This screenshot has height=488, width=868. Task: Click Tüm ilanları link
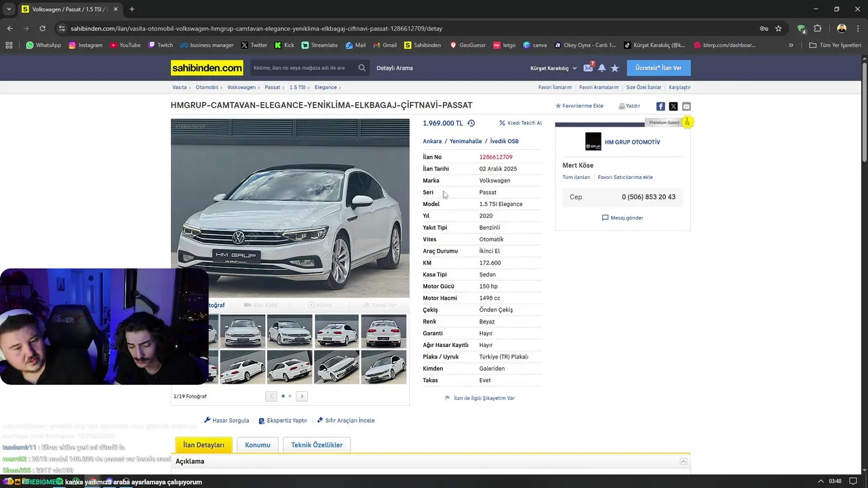pos(576,177)
